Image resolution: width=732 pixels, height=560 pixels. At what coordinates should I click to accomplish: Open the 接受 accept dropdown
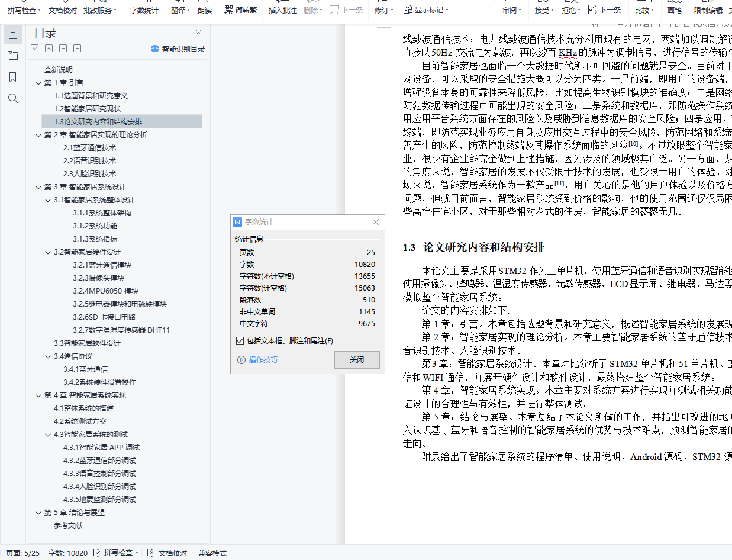(x=544, y=10)
